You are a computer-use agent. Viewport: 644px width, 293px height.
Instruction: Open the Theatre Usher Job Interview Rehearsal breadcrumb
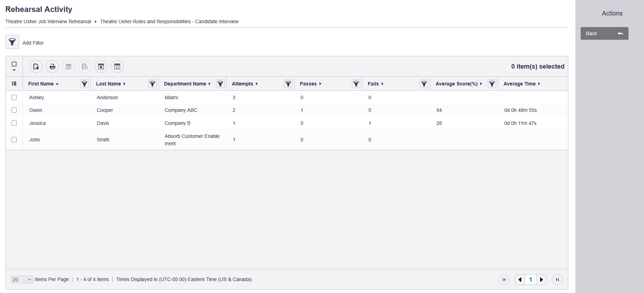tap(48, 21)
